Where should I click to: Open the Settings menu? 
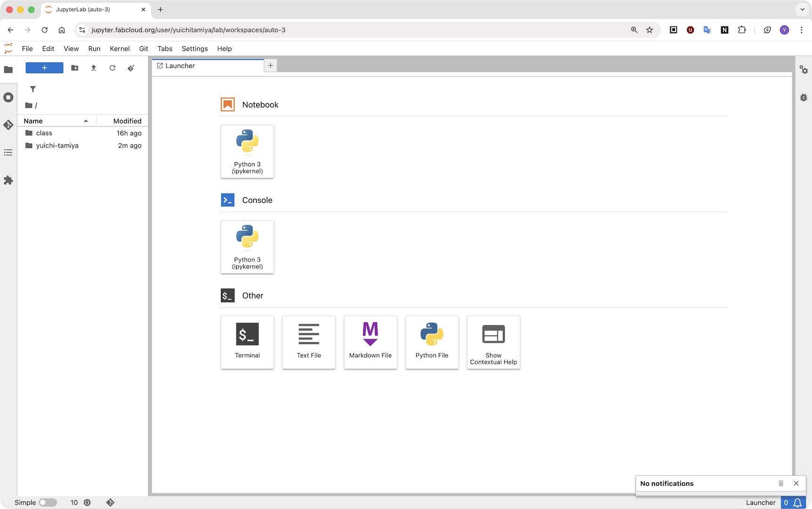[x=194, y=49]
